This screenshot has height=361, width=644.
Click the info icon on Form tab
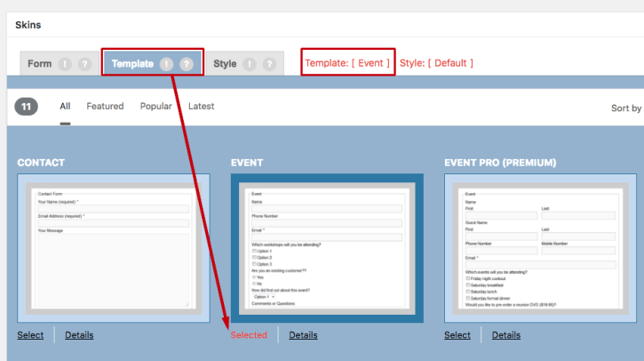(65, 64)
